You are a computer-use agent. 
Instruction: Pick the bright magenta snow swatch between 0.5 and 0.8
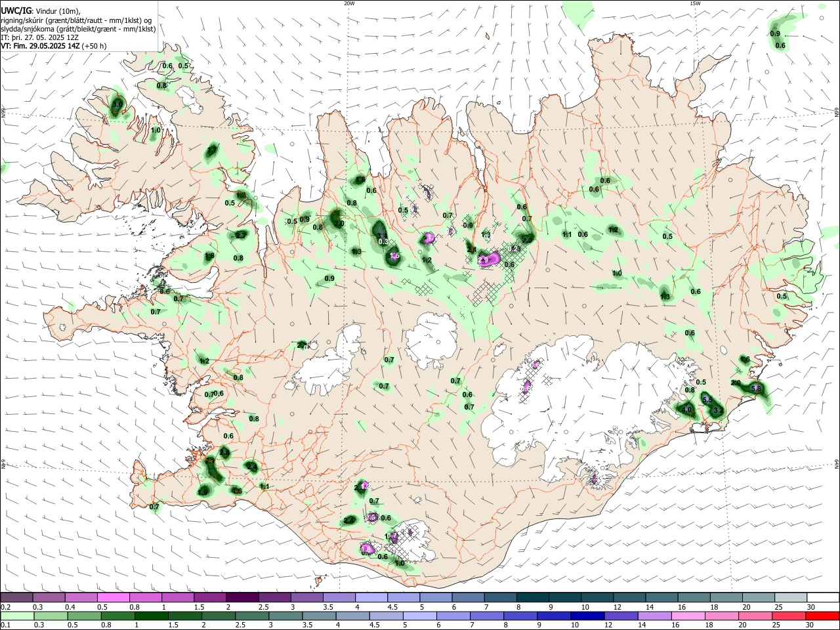point(114,597)
